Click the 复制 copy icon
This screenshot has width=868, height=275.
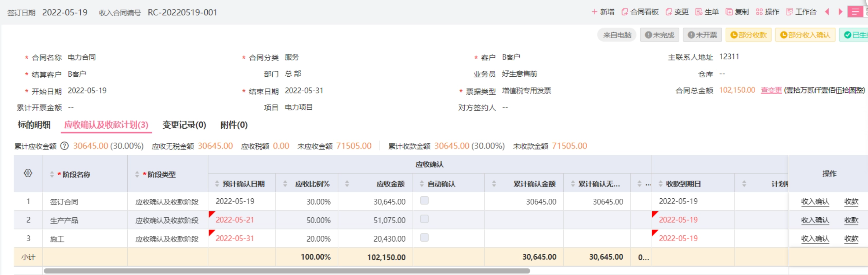729,12
